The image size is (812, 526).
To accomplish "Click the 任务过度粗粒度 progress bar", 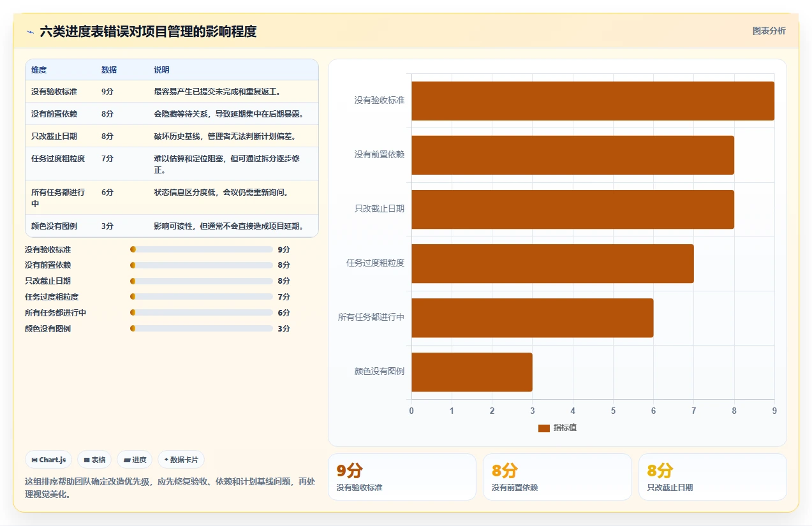I will 202,296.
